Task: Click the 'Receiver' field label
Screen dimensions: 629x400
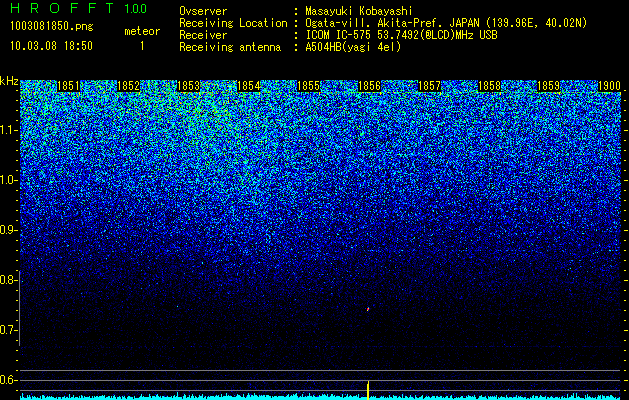Action: [203, 35]
